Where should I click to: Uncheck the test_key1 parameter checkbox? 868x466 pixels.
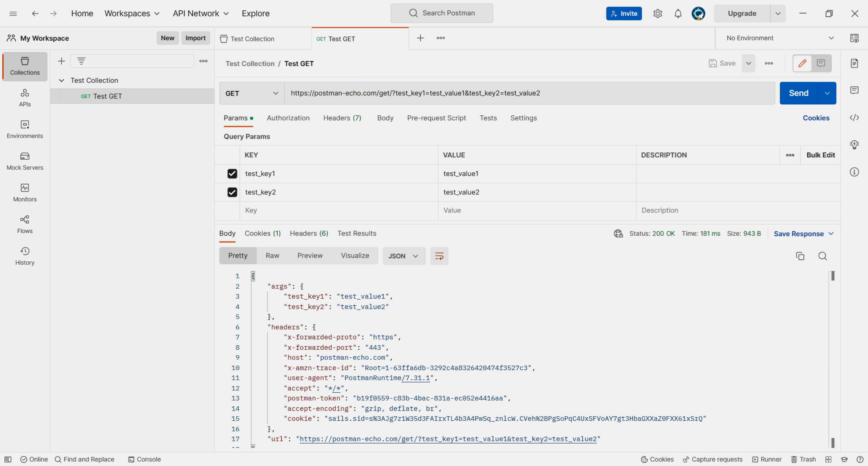pyautogui.click(x=232, y=174)
